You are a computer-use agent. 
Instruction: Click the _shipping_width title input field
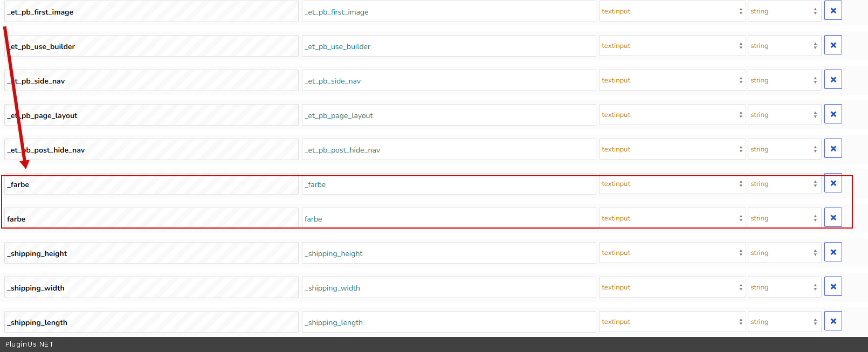(x=448, y=288)
